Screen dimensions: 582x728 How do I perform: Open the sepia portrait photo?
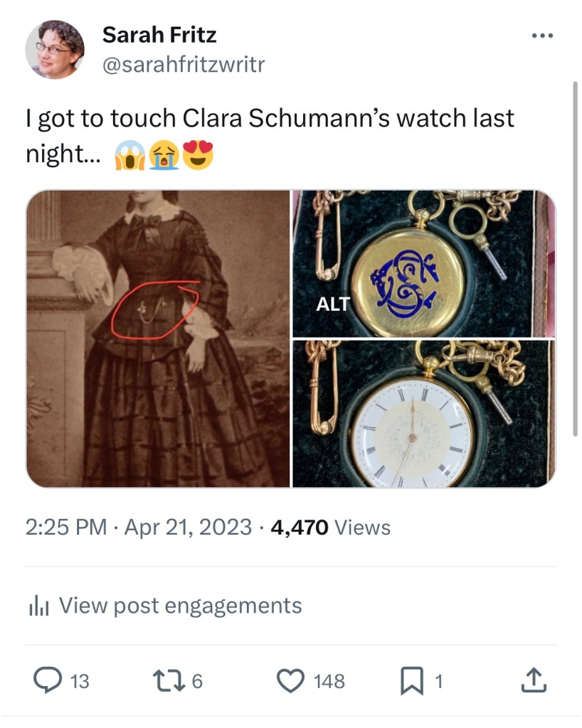coord(158,338)
